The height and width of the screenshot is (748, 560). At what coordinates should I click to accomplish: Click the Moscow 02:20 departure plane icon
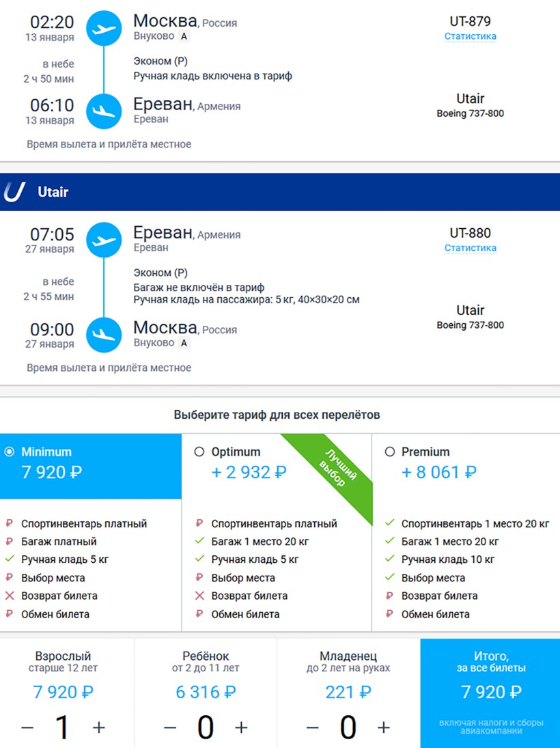point(104,29)
